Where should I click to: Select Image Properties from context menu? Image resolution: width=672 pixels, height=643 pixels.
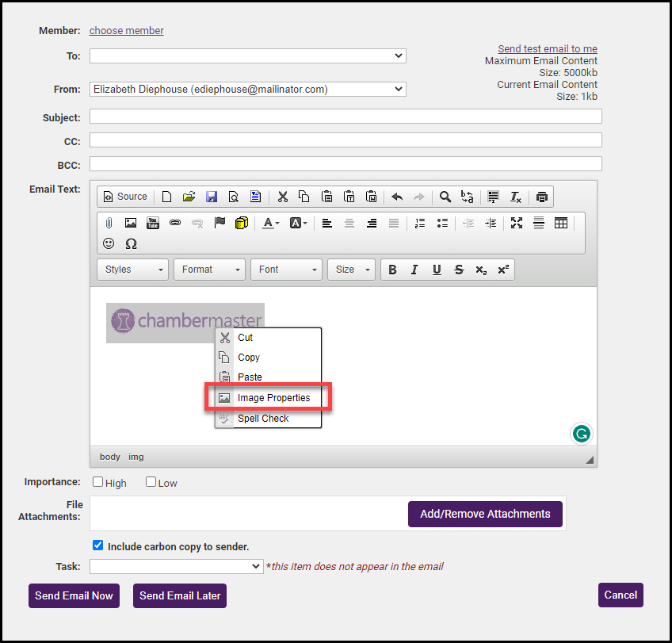pos(273,398)
